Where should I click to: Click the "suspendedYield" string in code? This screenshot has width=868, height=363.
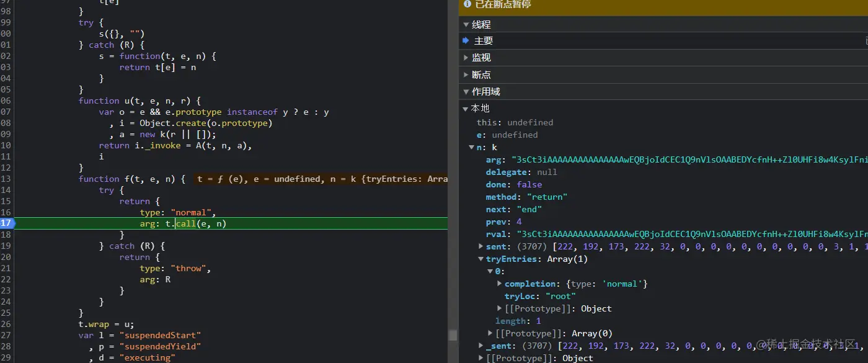[x=160, y=346]
